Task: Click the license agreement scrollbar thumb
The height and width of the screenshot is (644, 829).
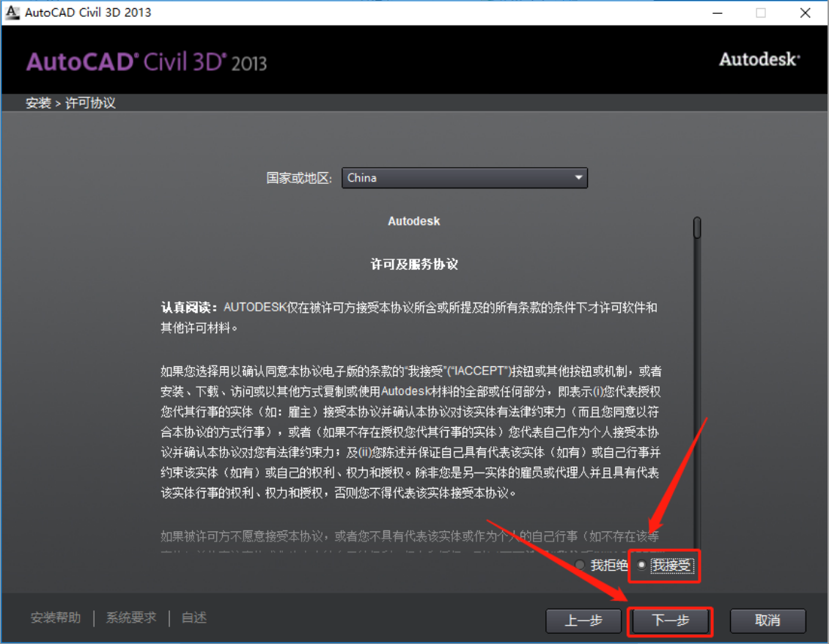Action: click(x=697, y=228)
